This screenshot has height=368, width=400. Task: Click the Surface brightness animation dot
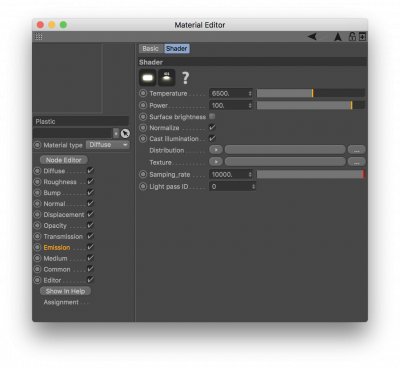click(x=143, y=117)
